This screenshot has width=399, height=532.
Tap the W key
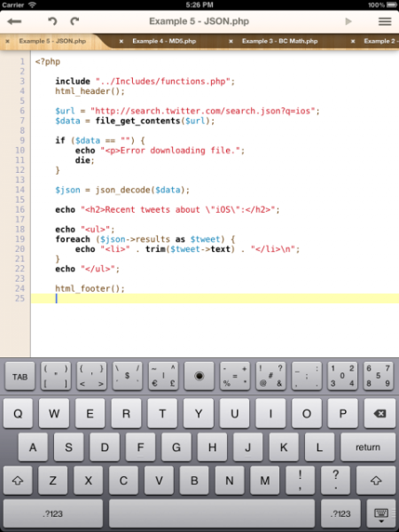[x=54, y=413]
